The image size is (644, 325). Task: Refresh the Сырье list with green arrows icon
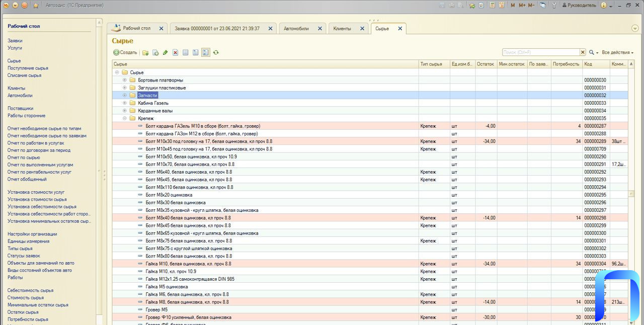[x=216, y=52]
